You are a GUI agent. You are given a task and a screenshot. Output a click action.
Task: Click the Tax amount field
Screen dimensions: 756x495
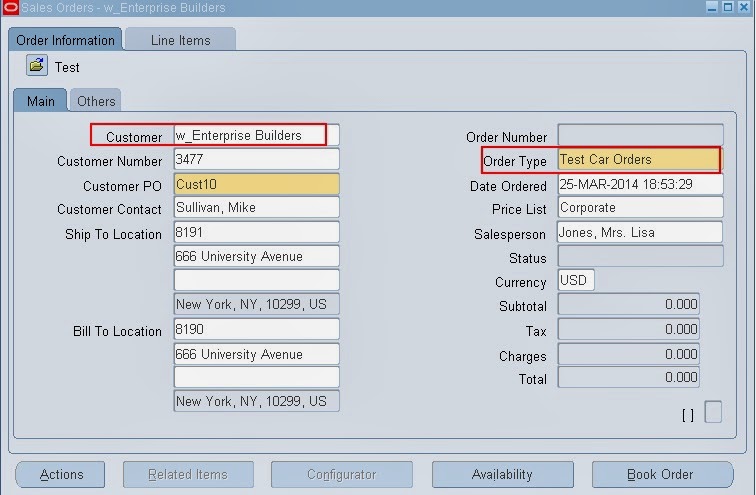[629, 330]
